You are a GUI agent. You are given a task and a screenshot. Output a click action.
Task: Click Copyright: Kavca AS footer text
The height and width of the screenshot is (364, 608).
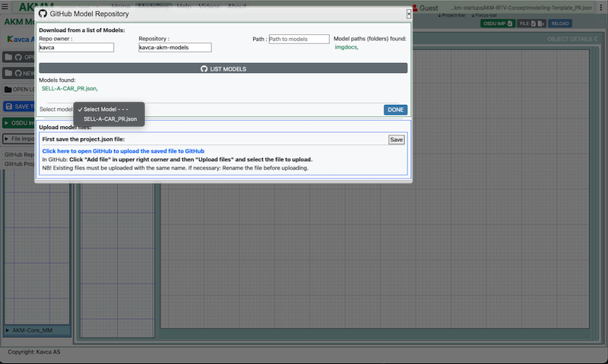coord(34,352)
